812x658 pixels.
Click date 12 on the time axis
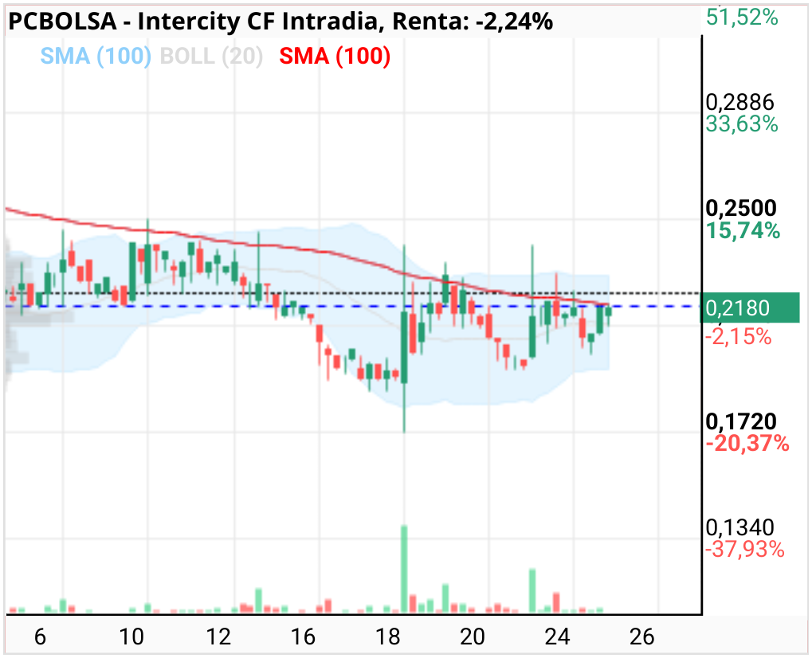coord(218,636)
